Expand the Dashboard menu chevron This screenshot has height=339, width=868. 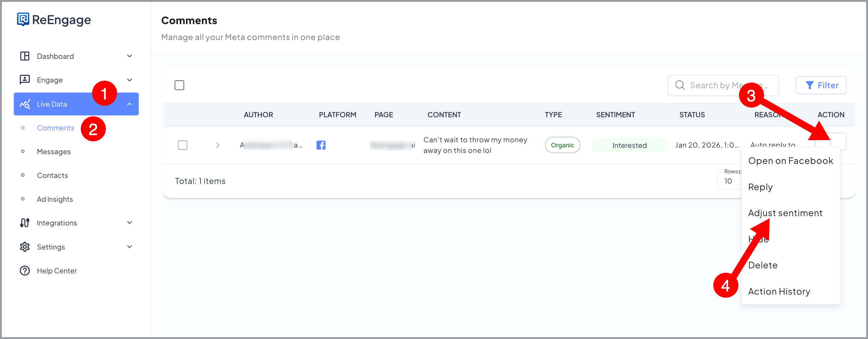point(129,56)
